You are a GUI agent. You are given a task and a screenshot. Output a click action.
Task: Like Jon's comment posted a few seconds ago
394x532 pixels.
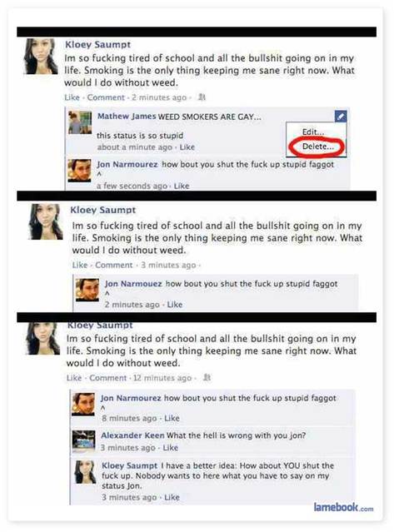(x=182, y=186)
